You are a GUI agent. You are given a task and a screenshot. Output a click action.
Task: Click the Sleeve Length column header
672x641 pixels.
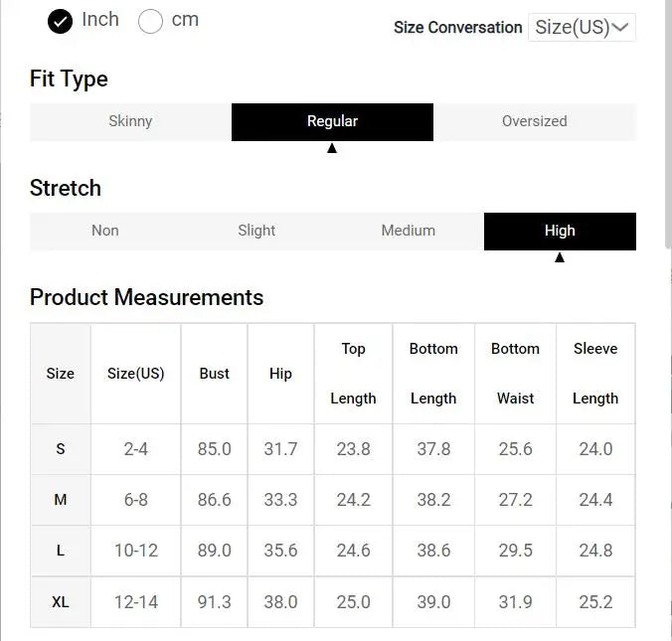[x=595, y=374]
